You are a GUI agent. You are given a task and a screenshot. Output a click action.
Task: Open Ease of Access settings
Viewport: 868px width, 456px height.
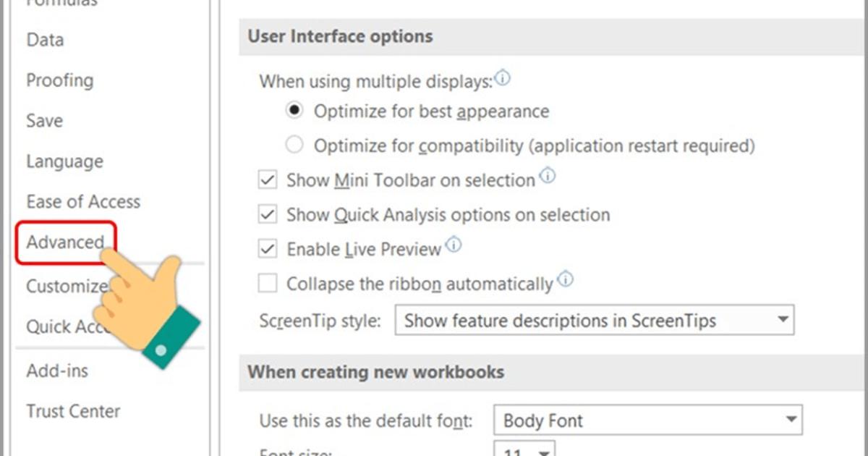[83, 202]
